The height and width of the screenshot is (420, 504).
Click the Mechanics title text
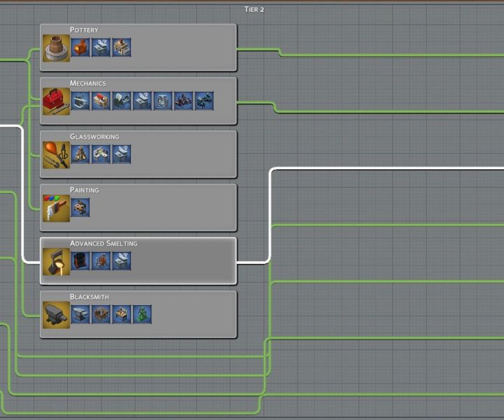pyautogui.click(x=88, y=83)
